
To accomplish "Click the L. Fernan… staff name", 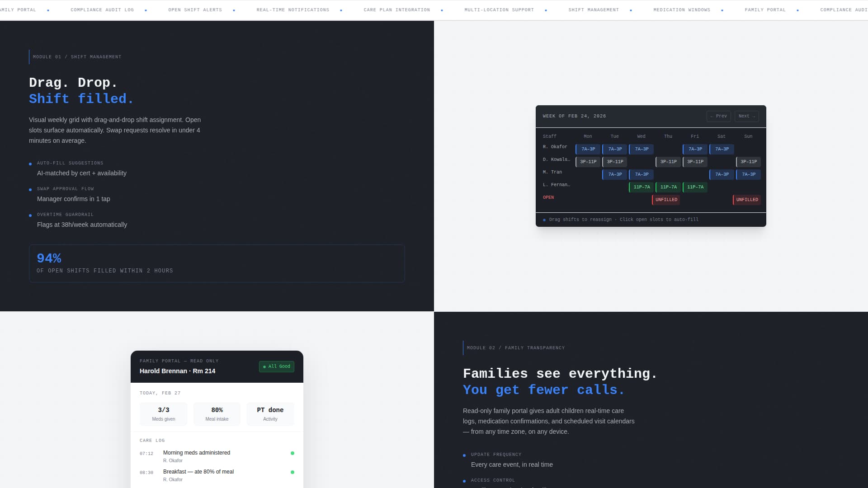I will 556,185.
